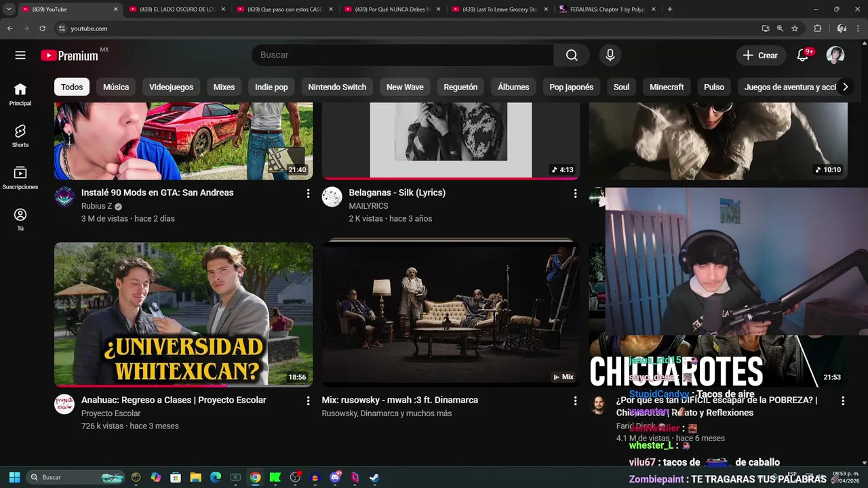Open the Chrome tab search dropdown
868x488 pixels.
[x=9, y=9]
